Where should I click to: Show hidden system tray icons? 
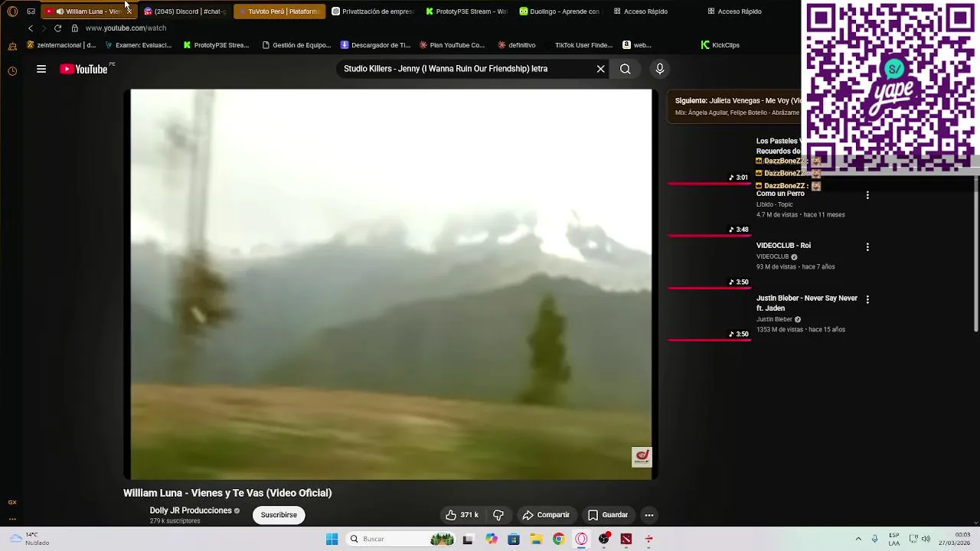tap(858, 540)
